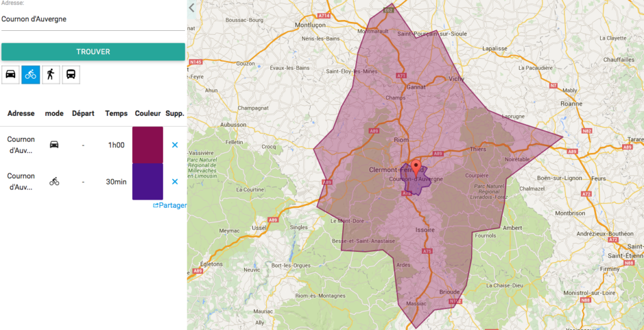The height and width of the screenshot is (330, 644).
Task: Click the bicycle icon in second table row
Action: (x=54, y=181)
